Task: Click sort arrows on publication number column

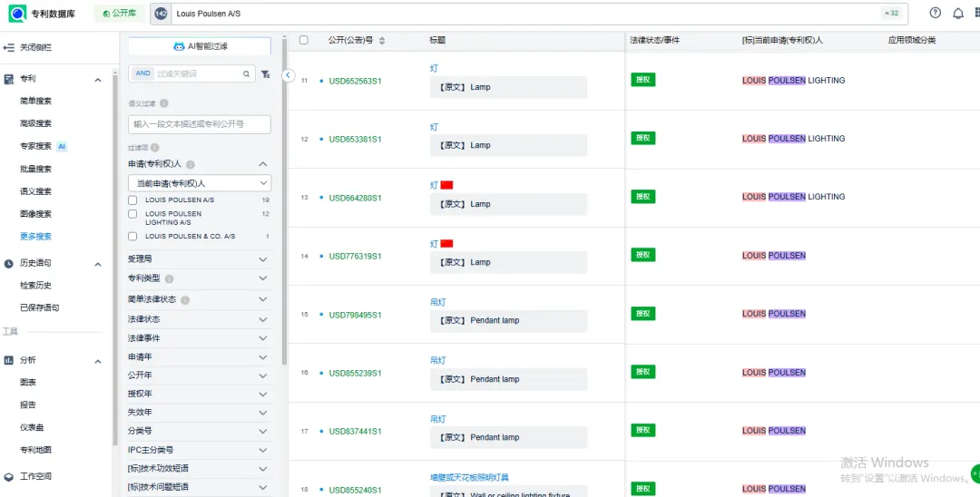Action: [x=382, y=41]
